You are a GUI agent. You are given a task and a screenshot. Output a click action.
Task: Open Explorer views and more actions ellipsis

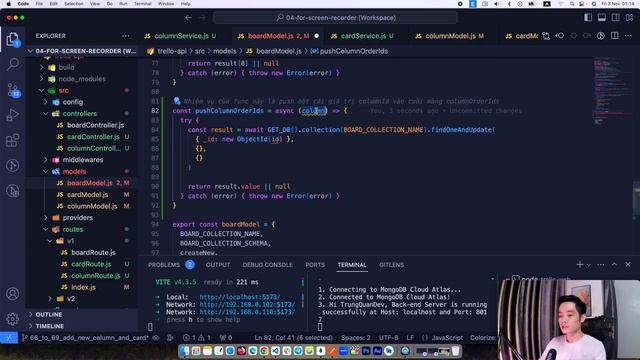tap(126, 36)
